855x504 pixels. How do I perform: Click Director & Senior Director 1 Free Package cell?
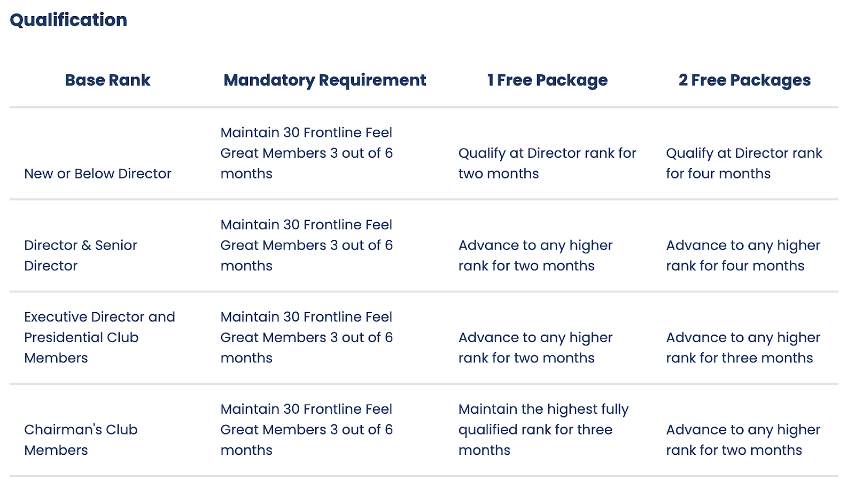click(x=535, y=255)
